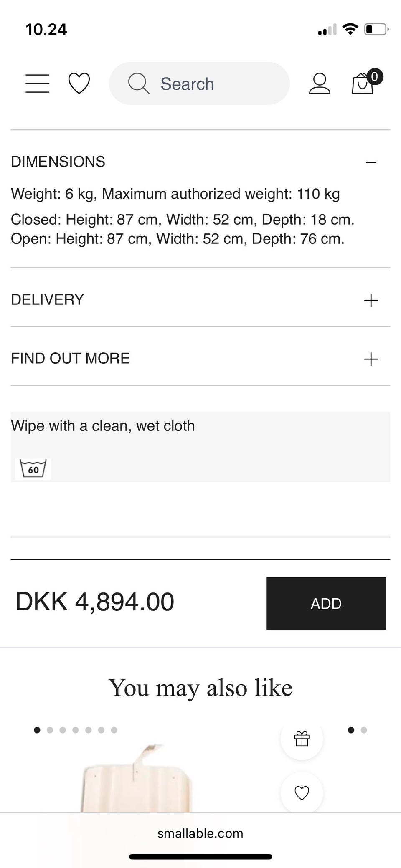Expand the Delivery section
This screenshot has width=401, height=868.
(371, 300)
